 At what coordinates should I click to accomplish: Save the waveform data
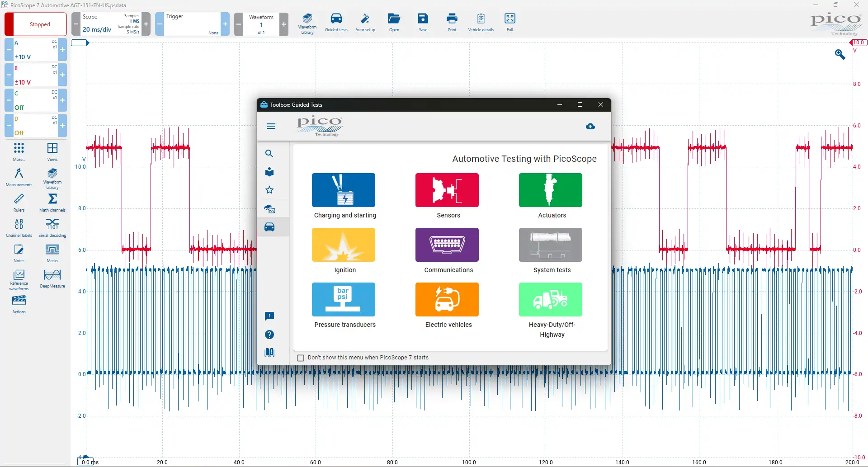423,23
